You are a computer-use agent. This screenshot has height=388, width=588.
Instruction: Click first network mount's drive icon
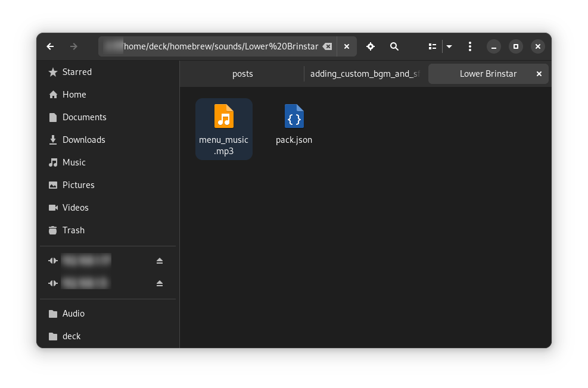(53, 261)
